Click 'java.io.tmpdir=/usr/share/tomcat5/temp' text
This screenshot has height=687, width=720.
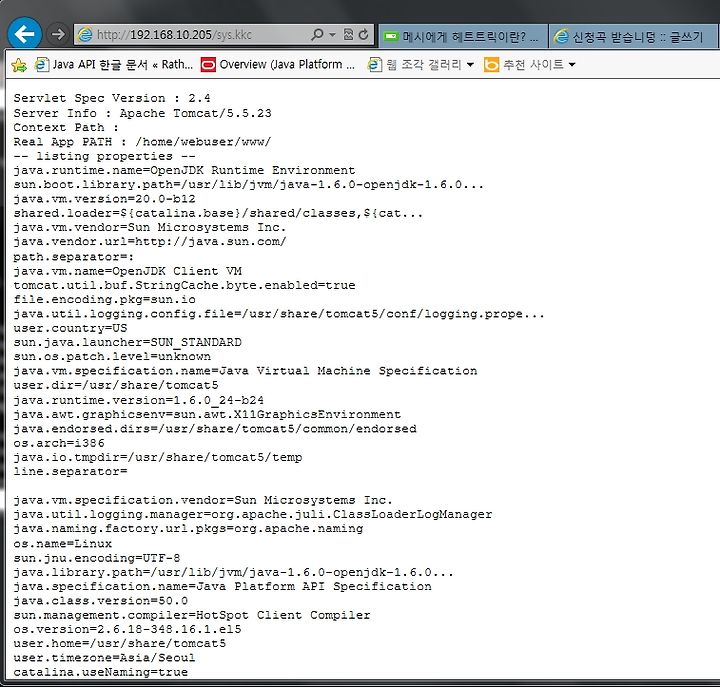coord(158,457)
